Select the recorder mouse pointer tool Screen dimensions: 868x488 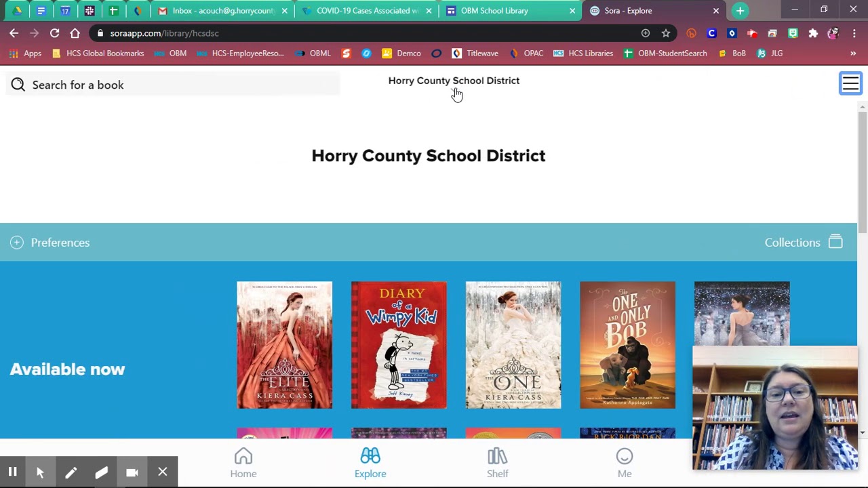click(x=40, y=472)
